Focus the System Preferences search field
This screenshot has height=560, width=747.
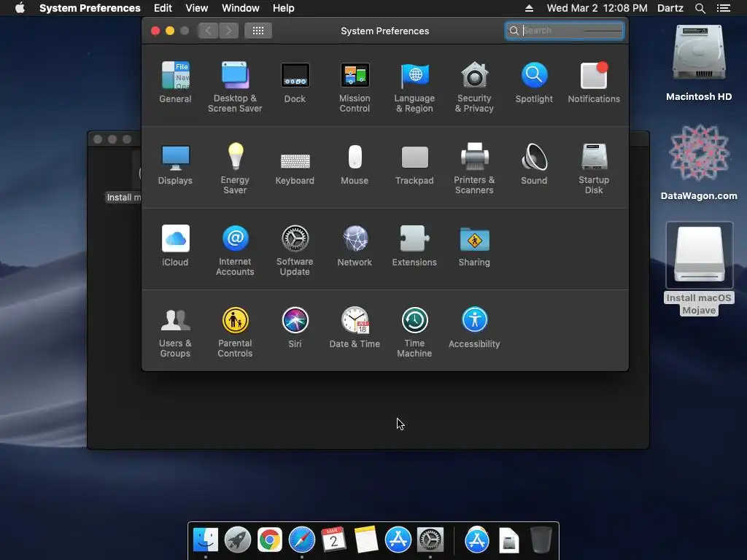tap(565, 31)
